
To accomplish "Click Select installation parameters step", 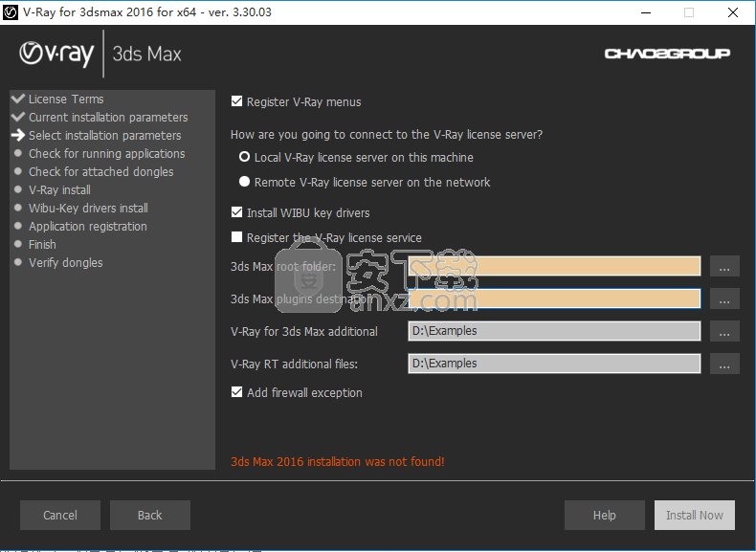I will pyautogui.click(x=104, y=136).
